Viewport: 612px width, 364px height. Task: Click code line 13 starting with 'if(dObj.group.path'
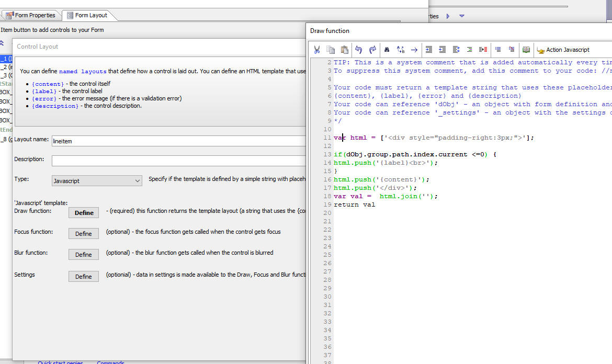(x=415, y=154)
